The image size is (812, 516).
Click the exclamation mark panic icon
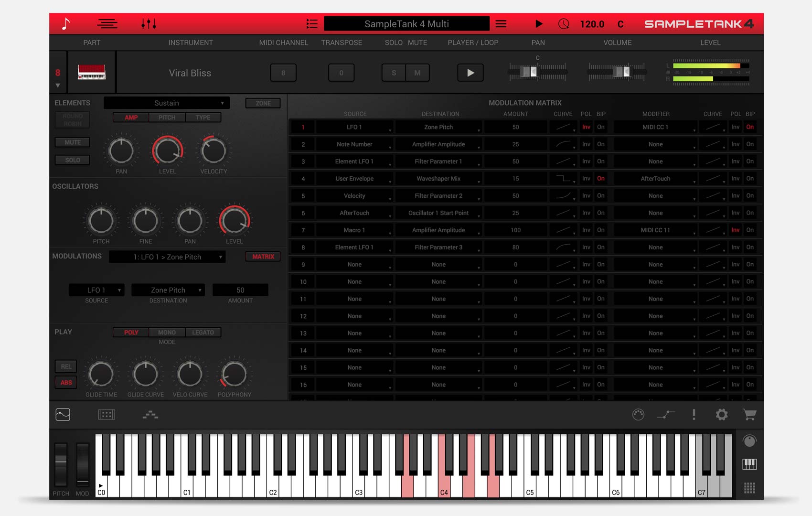coord(694,415)
